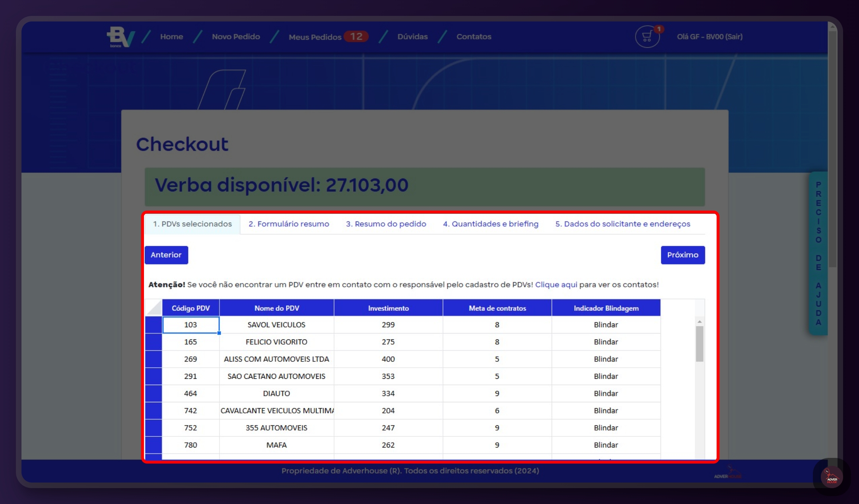Click the table vertical scrollbar thumb
Screen dimensions: 859x504
point(700,344)
